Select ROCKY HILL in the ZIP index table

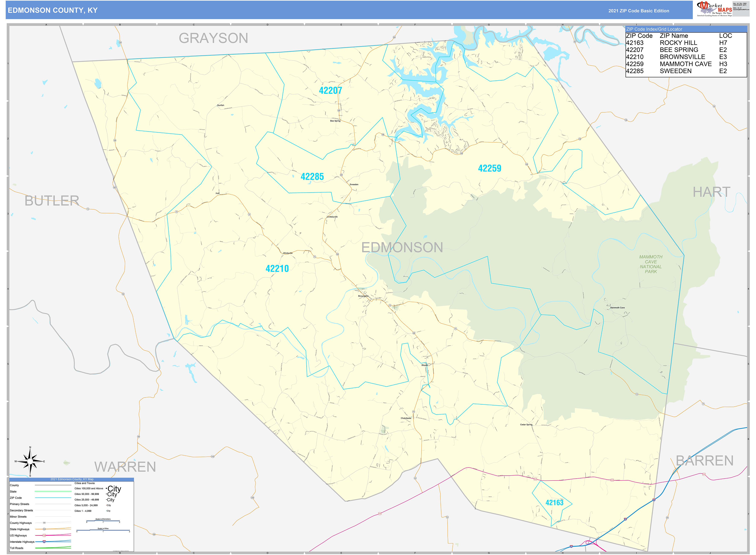[678, 43]
